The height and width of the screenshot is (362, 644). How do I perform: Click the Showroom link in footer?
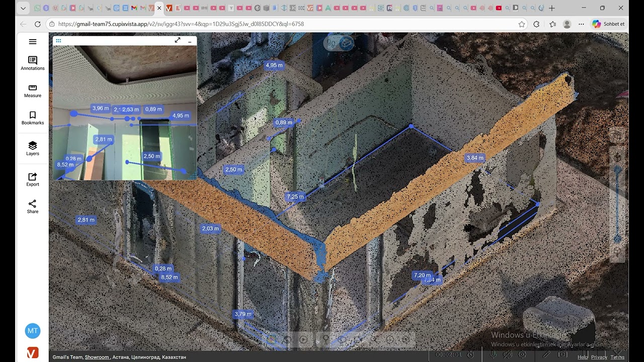click(97, 357)
